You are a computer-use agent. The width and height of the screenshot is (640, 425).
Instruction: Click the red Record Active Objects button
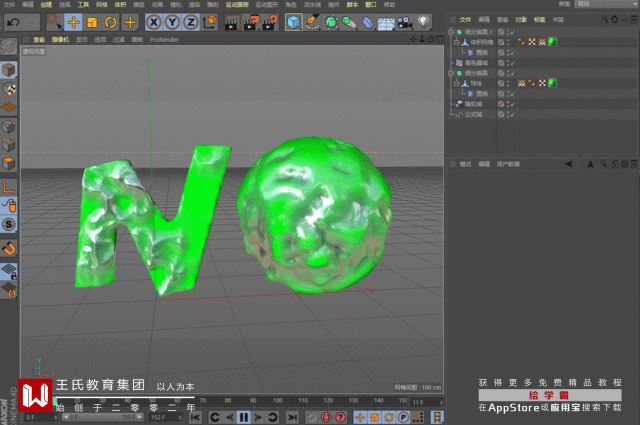[x=326, y=417]
